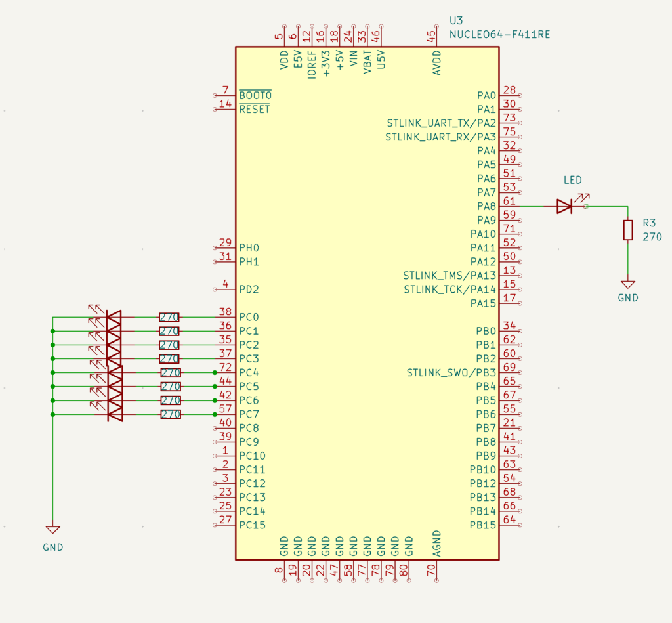
Task: Click pin number '27' beside PC15
Action: coord(226,519)
